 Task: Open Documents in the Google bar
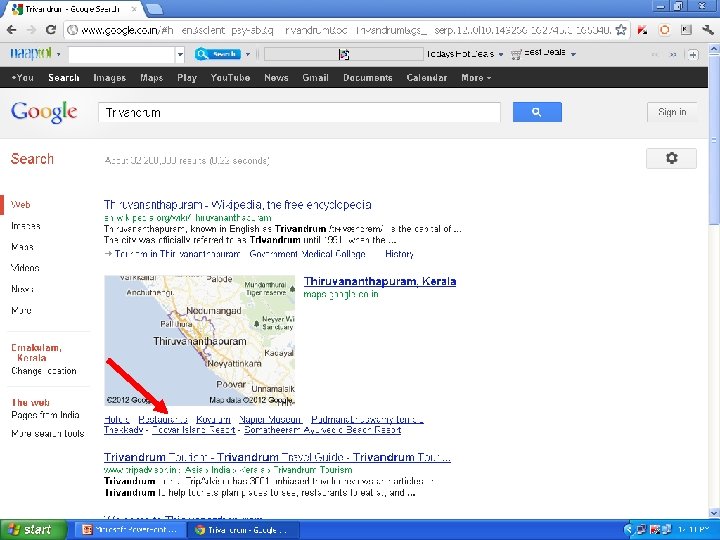[x=367, y=78]
